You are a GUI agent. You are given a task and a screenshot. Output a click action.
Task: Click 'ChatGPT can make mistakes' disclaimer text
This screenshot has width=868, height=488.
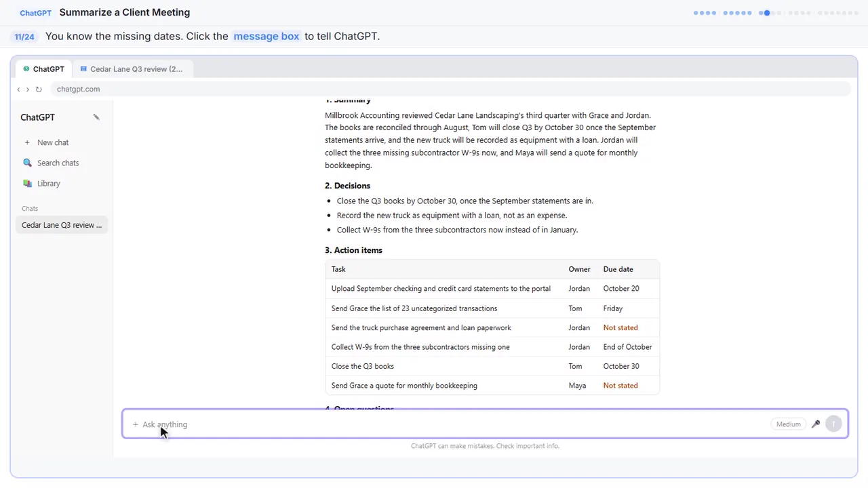click(x=485, y=446)
